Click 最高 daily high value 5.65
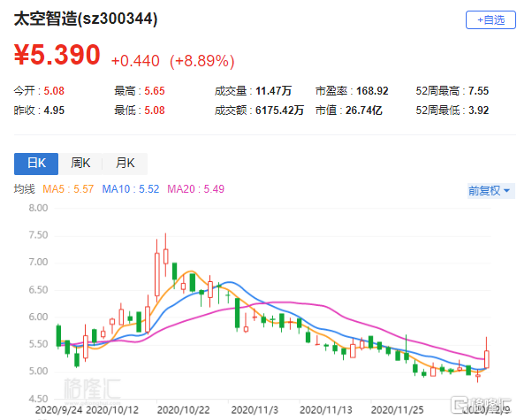 click(155, 91)
